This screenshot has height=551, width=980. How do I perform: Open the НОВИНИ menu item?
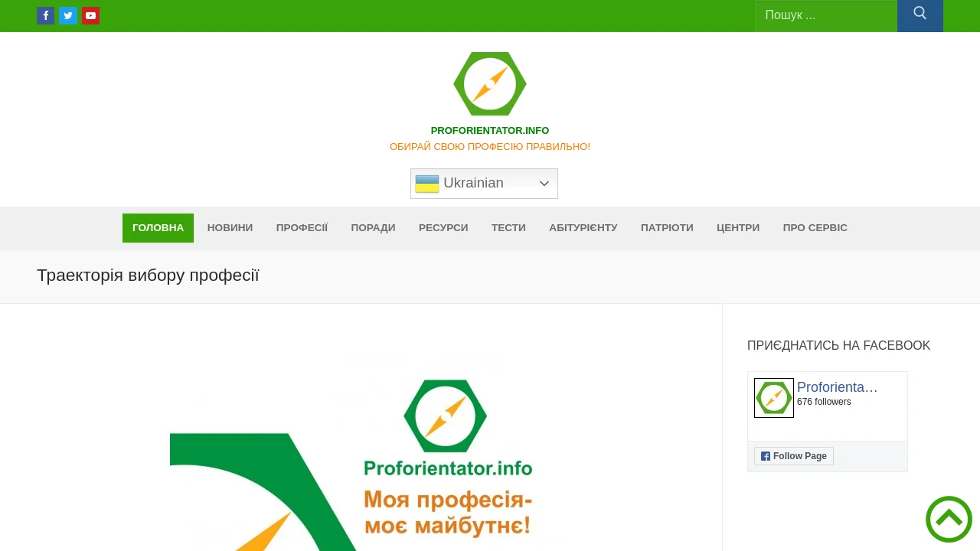[x=230, y=228]
